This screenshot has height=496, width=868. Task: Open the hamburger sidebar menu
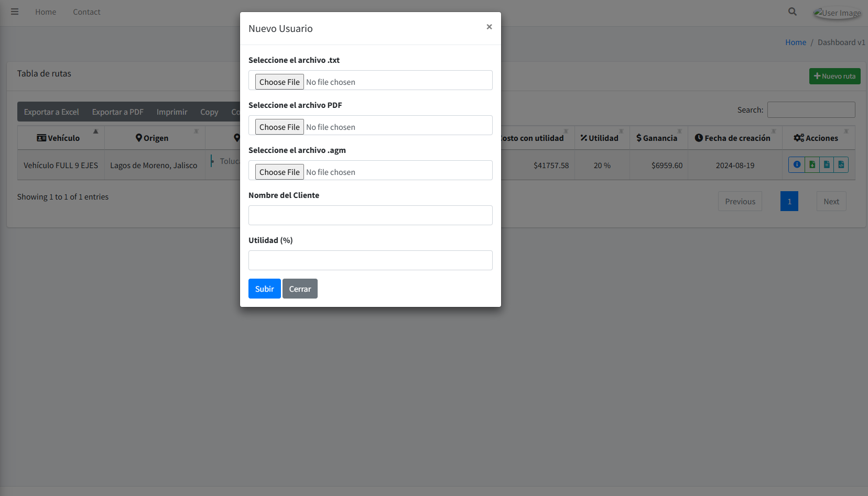point(15,12)
